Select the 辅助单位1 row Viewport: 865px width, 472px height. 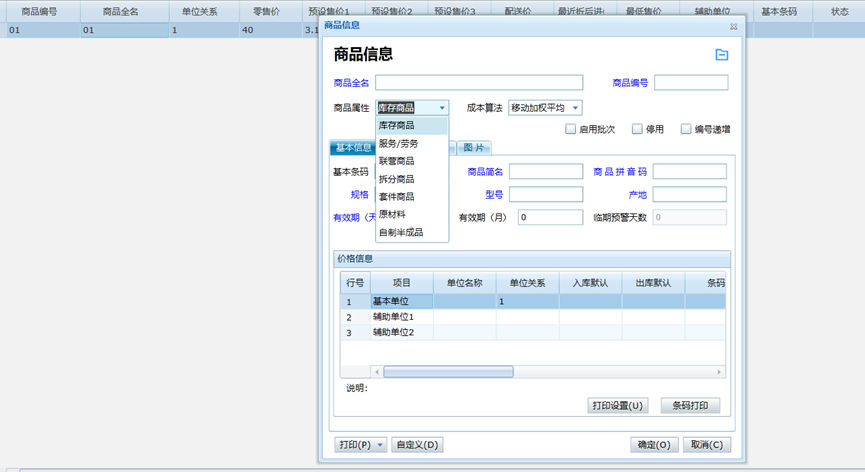[x=532, y=317]
